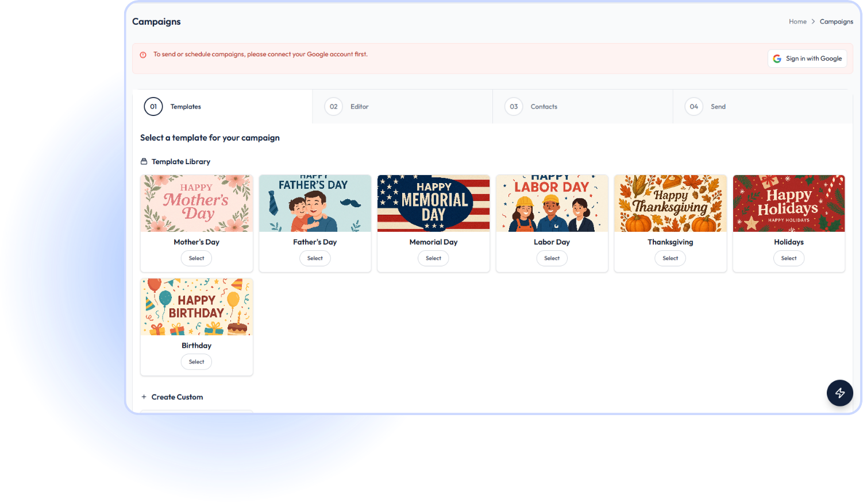Click the breadcrumb chevron arrow

pyautogui.click(x=813, y=22)
